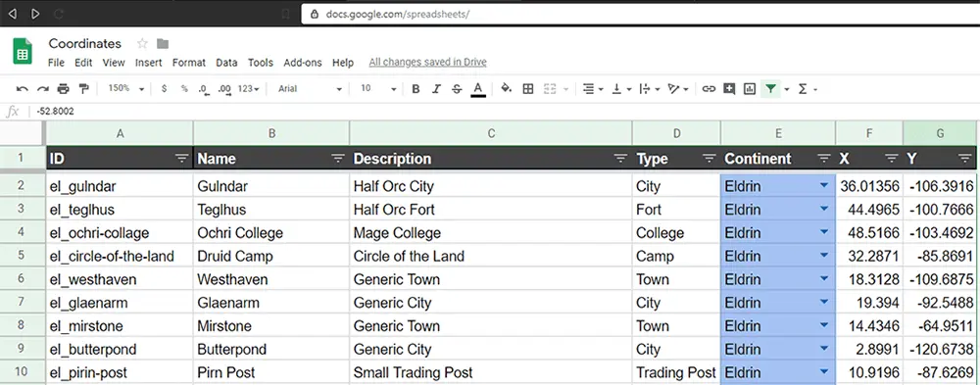Open filter menu on X column
The width and height of the screenshot is (980, 385).
click(x=892, y=159)
